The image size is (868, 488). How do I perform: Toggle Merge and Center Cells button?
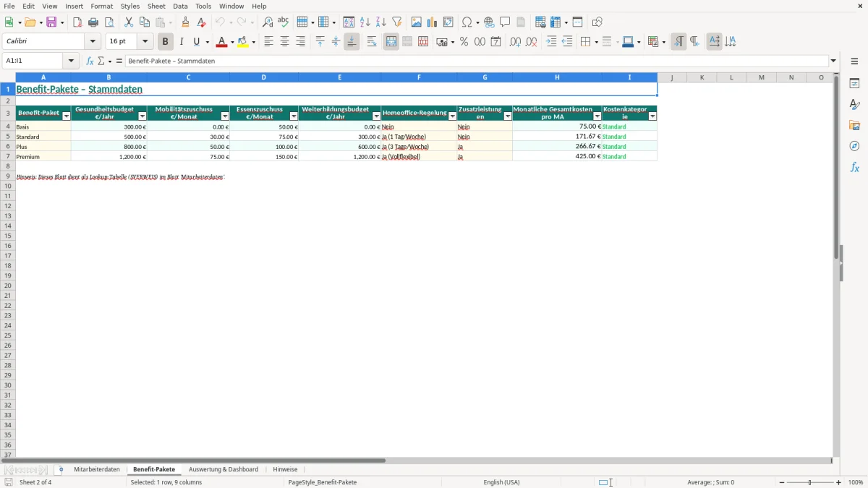point(391,42)
